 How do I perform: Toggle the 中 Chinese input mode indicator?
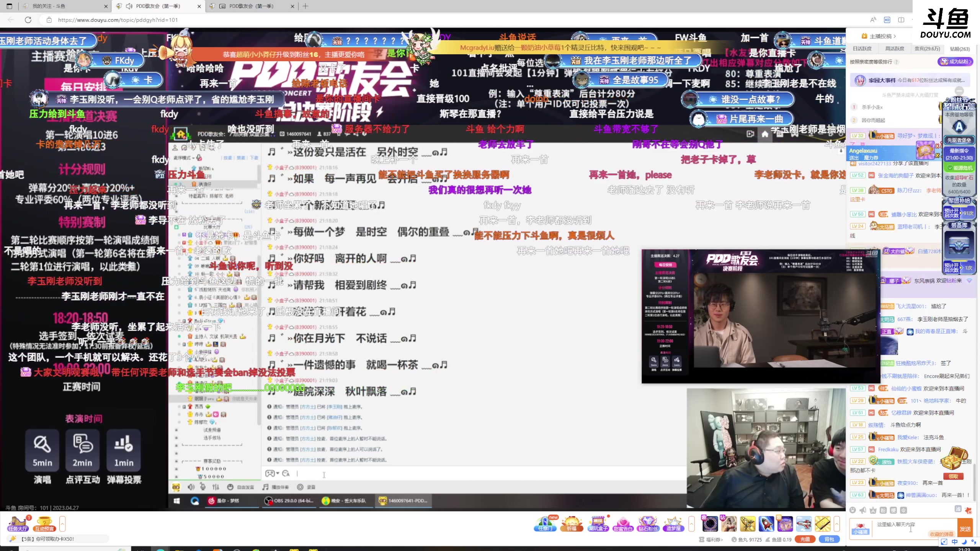click(x=955, y=541)
